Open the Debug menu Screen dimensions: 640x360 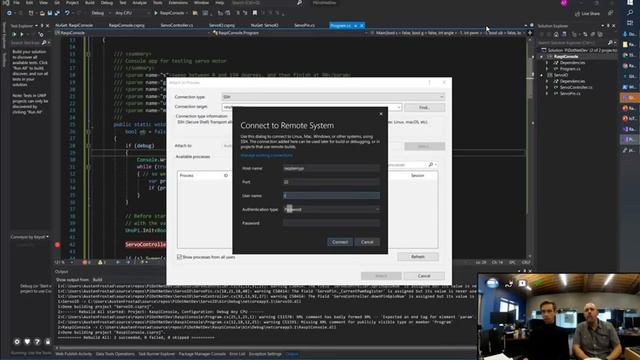point(107,2)
